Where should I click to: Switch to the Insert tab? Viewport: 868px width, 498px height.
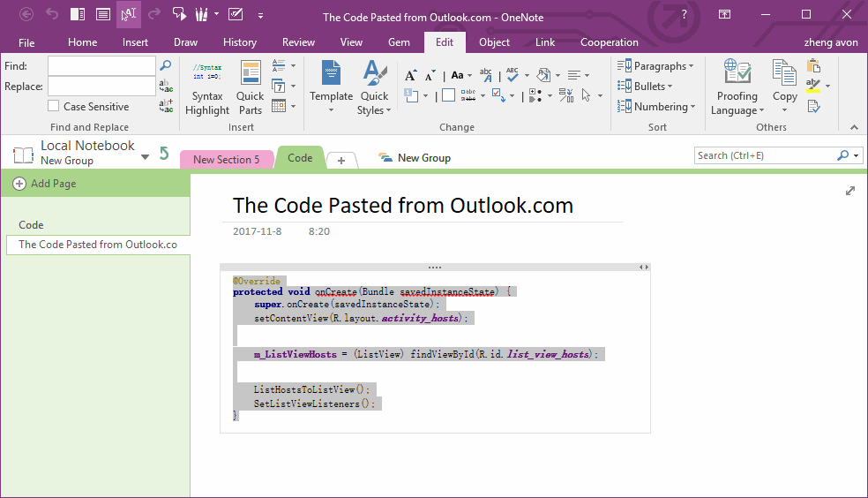click(135, 42)
